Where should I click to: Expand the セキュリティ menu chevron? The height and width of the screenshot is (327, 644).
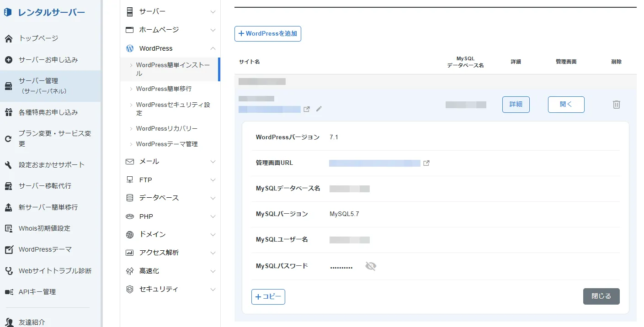tap(213, 289)
